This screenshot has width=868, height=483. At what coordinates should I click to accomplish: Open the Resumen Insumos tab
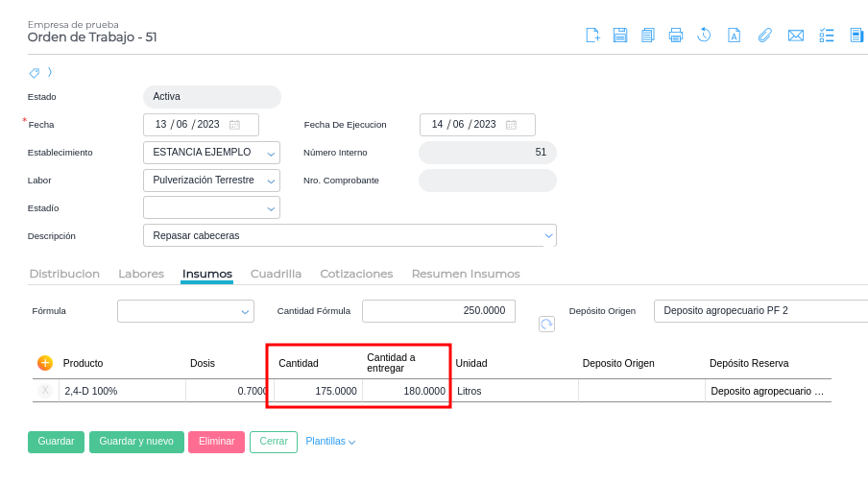click(x=466, y=274)
